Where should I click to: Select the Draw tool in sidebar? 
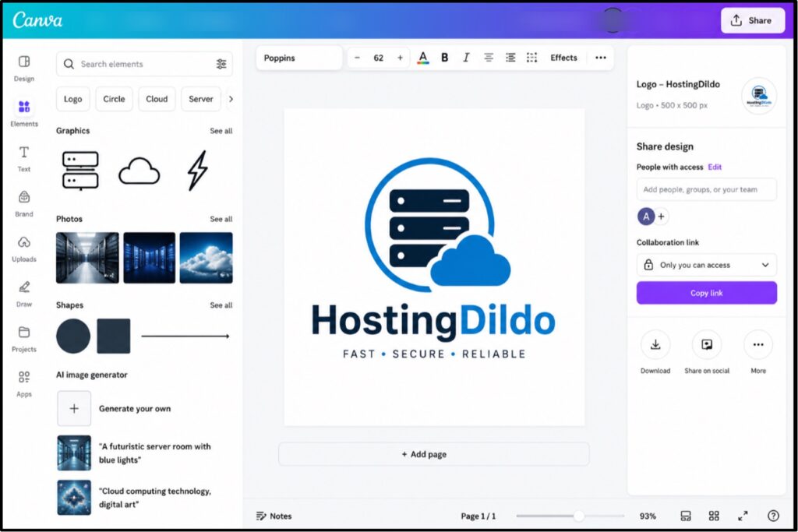point(24,294)
